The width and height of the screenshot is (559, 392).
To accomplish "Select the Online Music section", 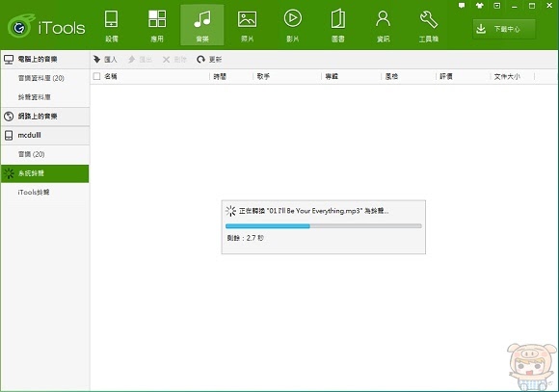I will point(45,117).
